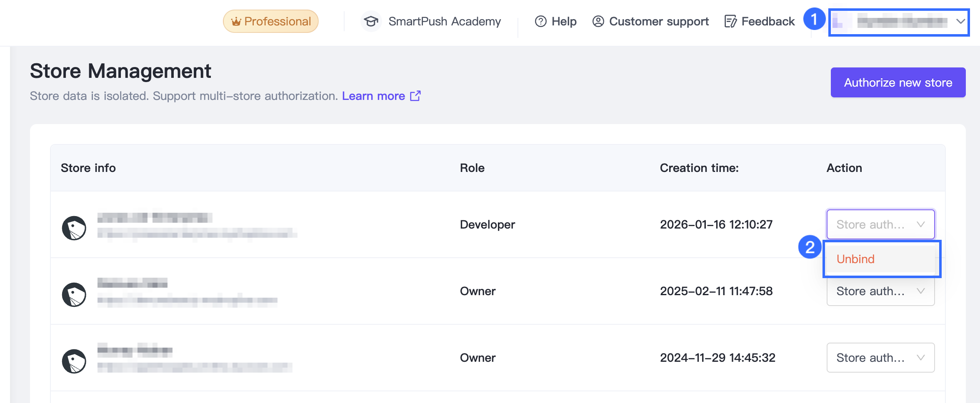
Task: Click the Developer store's logo icon
Action: click(74, 228)
